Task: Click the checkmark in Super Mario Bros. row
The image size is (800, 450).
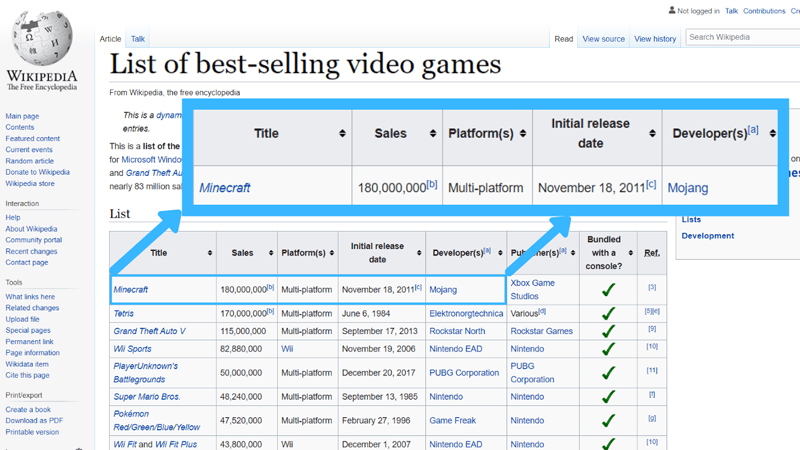Action: pyautogui.click(x=608, y=397)
